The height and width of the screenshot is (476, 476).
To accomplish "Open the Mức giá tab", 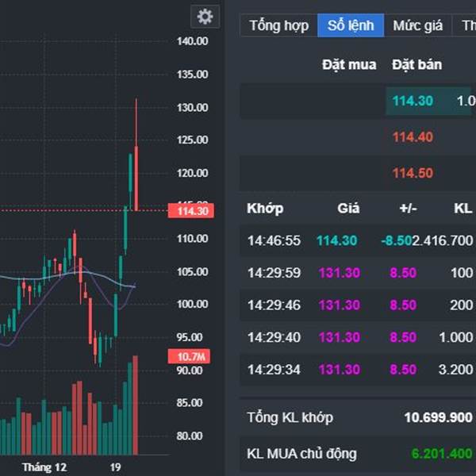I will (x=417, y=25).
